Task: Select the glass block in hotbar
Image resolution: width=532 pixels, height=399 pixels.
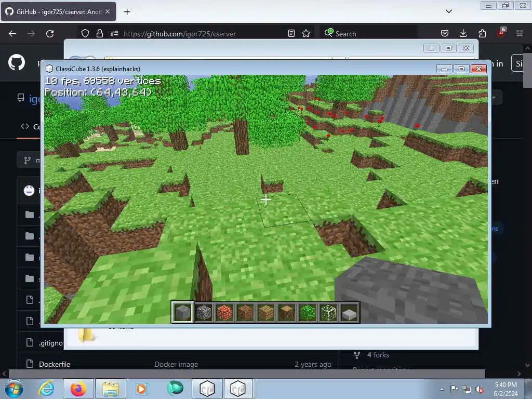Action: [x=328, y=312]
